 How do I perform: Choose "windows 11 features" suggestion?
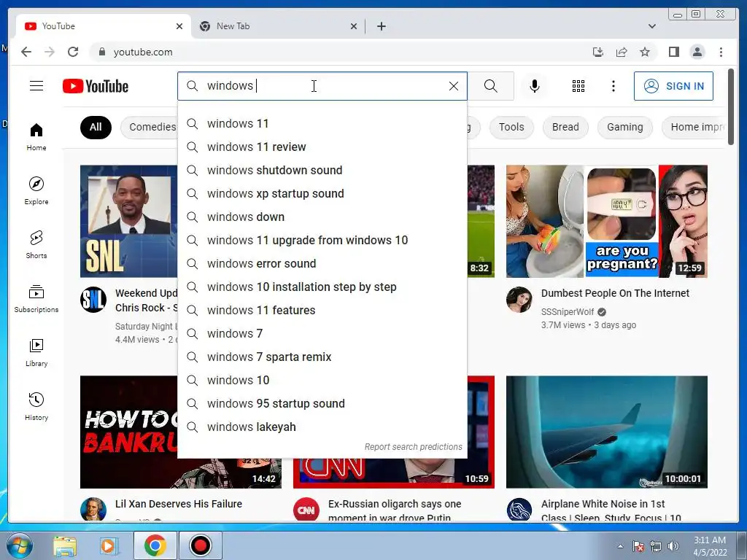[x=322, y=311]
